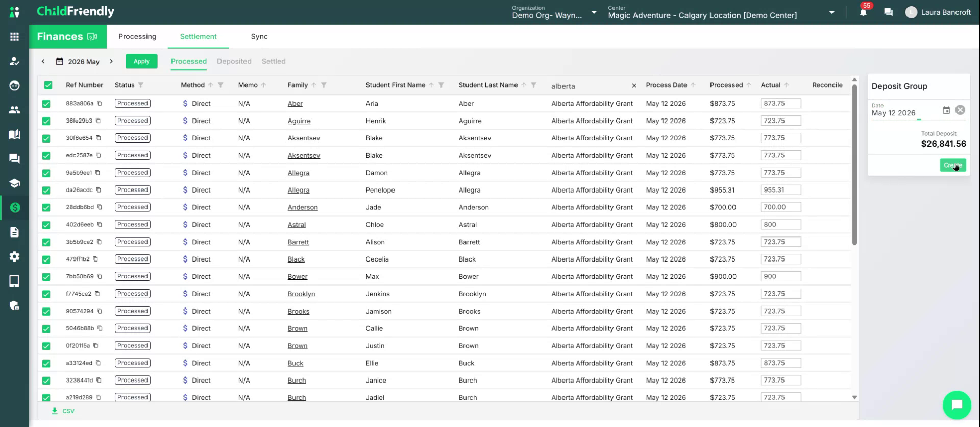Toggle the select-all header checkbox

tap(48, 85)
